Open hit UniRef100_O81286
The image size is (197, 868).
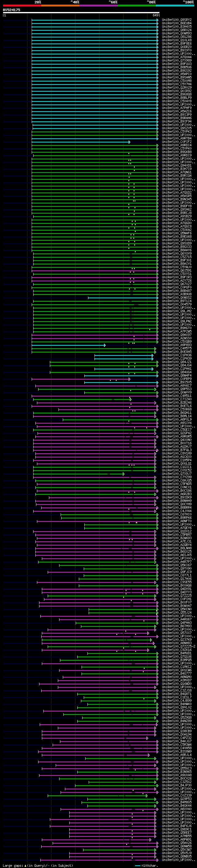pyautogui.click(x=176, y=37)
